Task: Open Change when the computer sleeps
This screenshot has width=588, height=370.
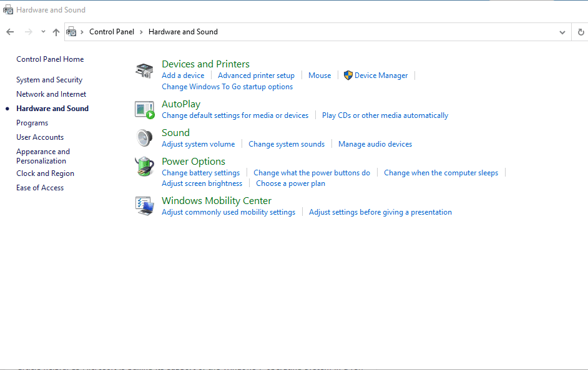Action: tap(441, 173)
